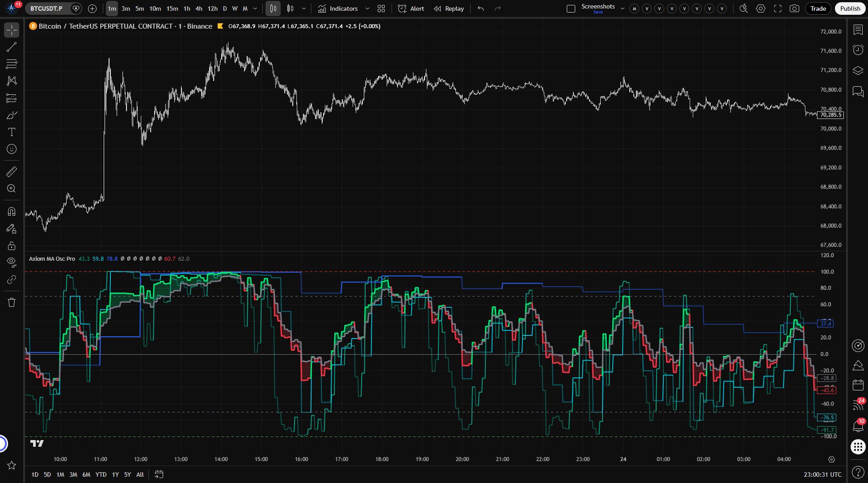Image resolution: width=868 pixels, height=483 pixels.
Task: Open the Fibonacci retracement tool
Action: click(x=12, y=64)
